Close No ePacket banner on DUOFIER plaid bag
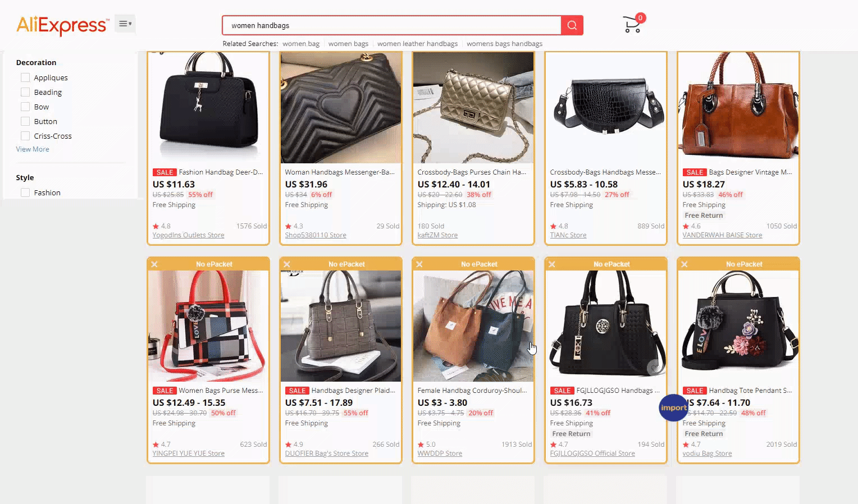Image resolution: width=858 pixels, height=504 pixels. point(287,264)
